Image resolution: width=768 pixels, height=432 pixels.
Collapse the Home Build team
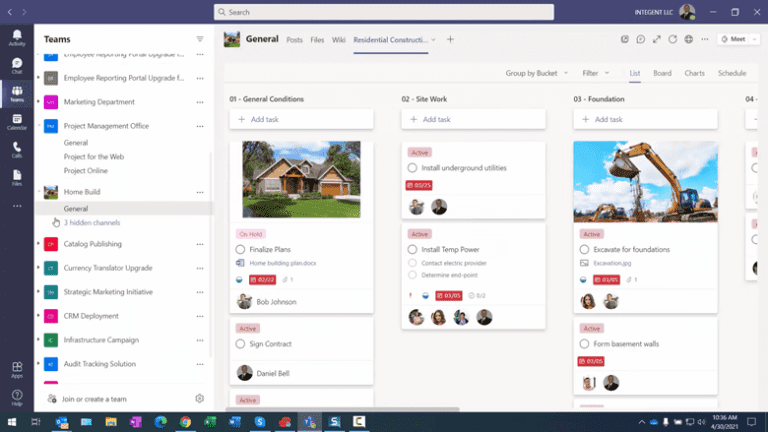[39, 192]
